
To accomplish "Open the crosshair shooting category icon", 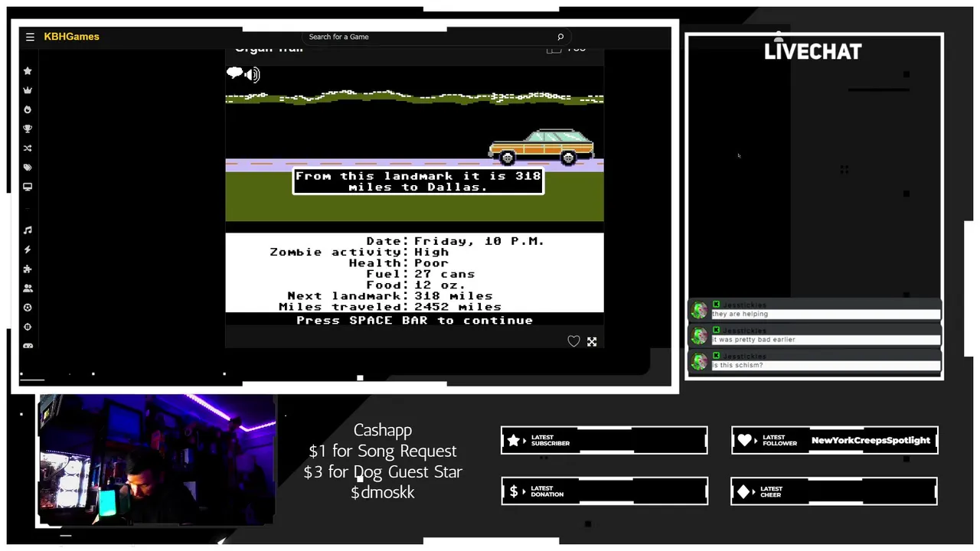I will pyautogui.click(x=28, y=327).
